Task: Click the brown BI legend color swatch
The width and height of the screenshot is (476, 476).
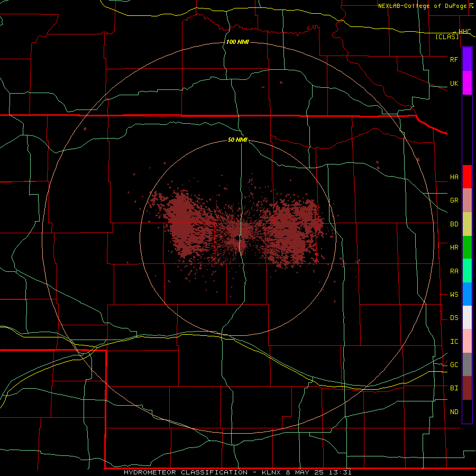Action: tap(467, 388)
